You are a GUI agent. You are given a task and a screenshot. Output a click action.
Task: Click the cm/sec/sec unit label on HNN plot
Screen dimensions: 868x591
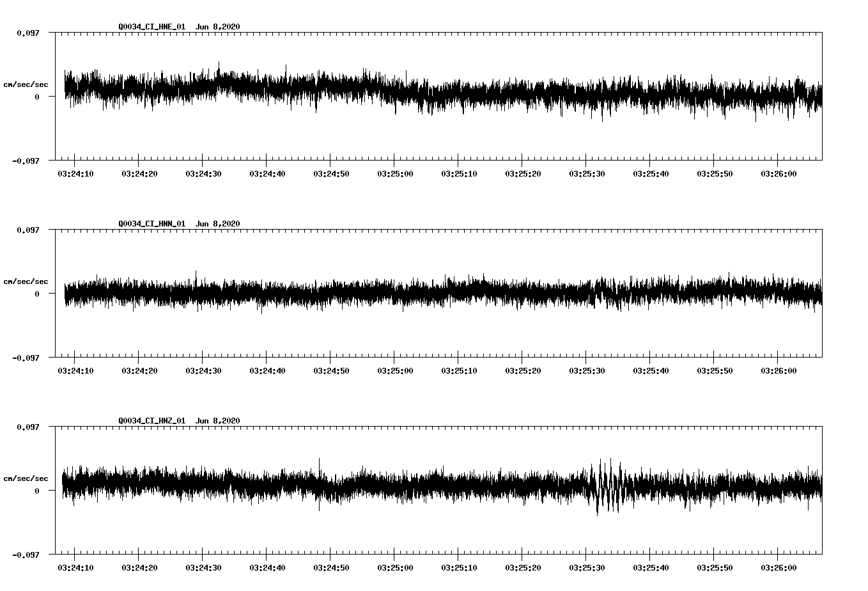[26, 281]
